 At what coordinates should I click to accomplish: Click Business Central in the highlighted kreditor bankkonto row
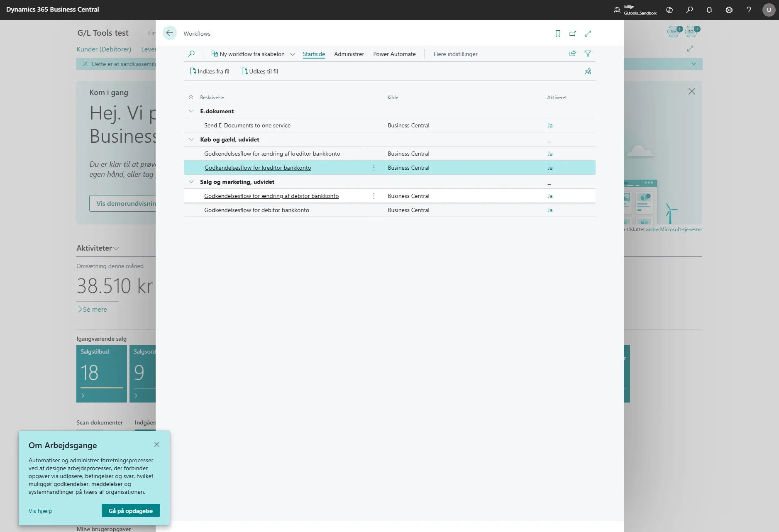coord(408,168)
